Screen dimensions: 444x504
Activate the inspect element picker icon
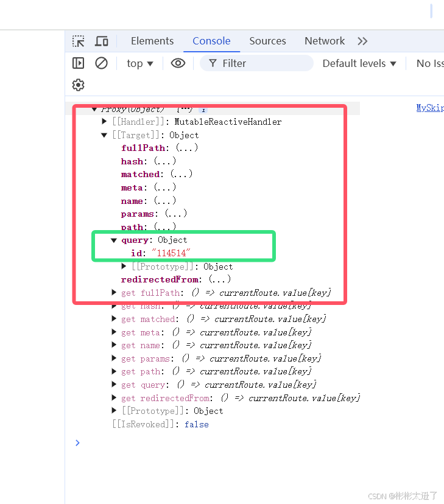tap(78, 41)
